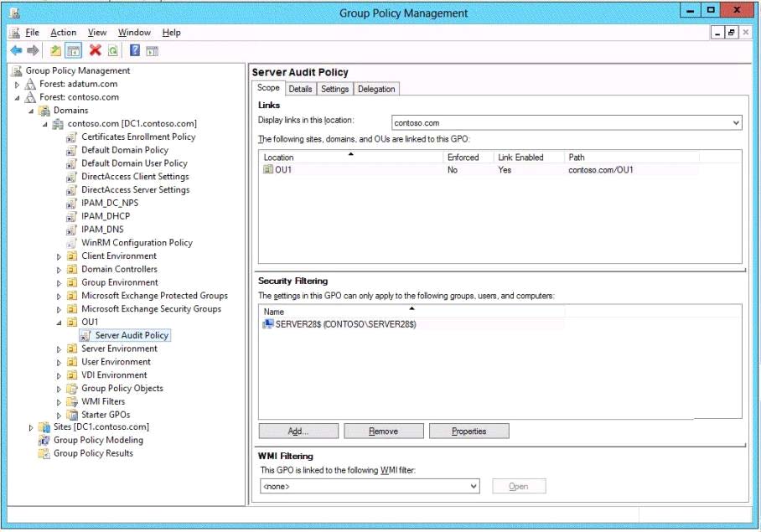This screenshot has width=761, height=532.
Task: Collapse the OU1 tree node
Action: tap(59, 323)
